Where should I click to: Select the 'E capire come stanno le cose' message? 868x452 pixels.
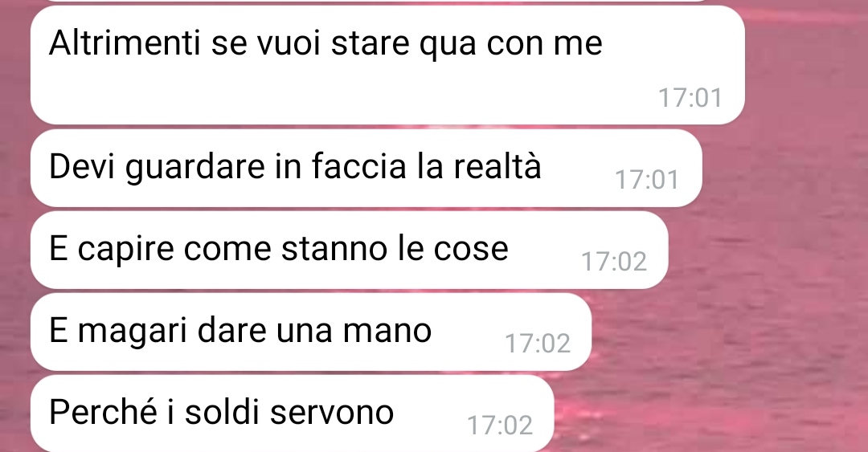coord(350,250)
